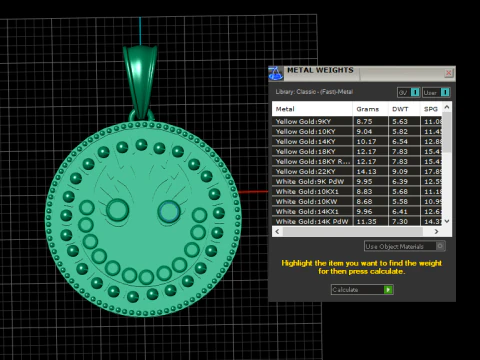Select the highlighted right eye ring on pendant
Viewport: 480px width, 360px height.
[169, 212]
